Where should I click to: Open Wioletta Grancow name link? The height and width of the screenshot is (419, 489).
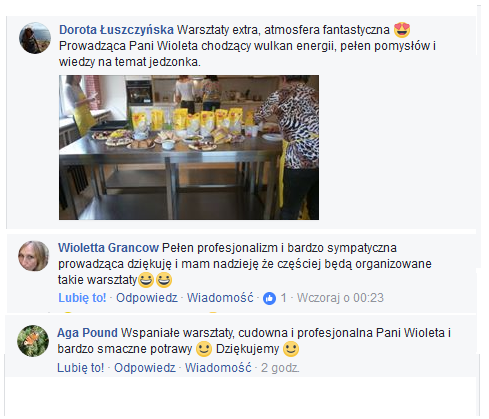click(108, 248)
